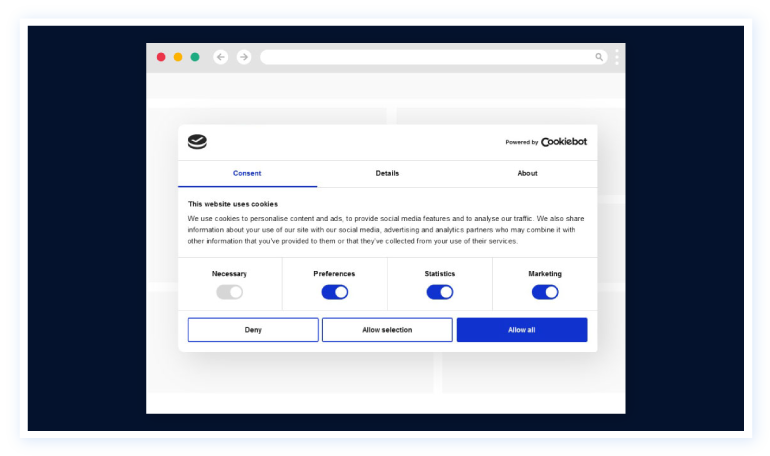
Task: Open the browser three-dot menu
Action: 617,57
